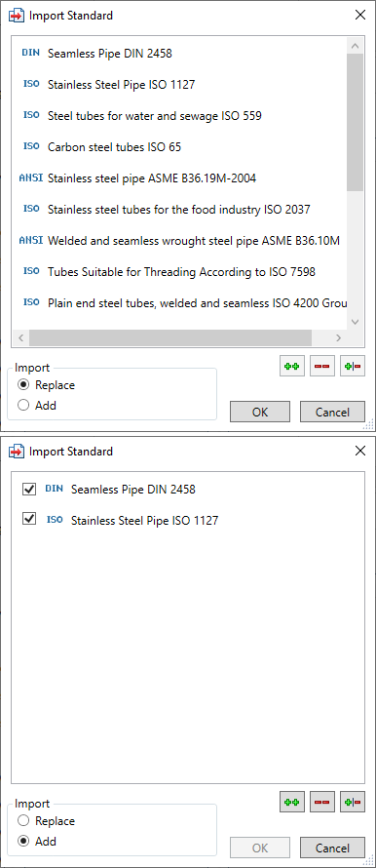Viewport: 376px width, 868px height.
Task: Click scroll up arrow of standards list
Action: (355, 46)
